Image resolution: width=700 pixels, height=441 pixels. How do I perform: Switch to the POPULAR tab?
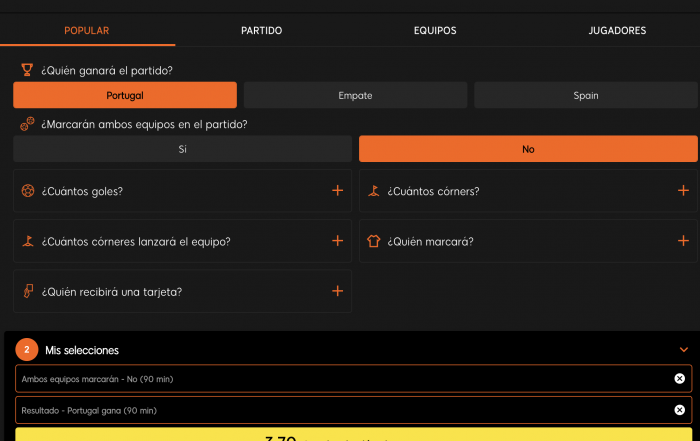(x=87, y=30)
